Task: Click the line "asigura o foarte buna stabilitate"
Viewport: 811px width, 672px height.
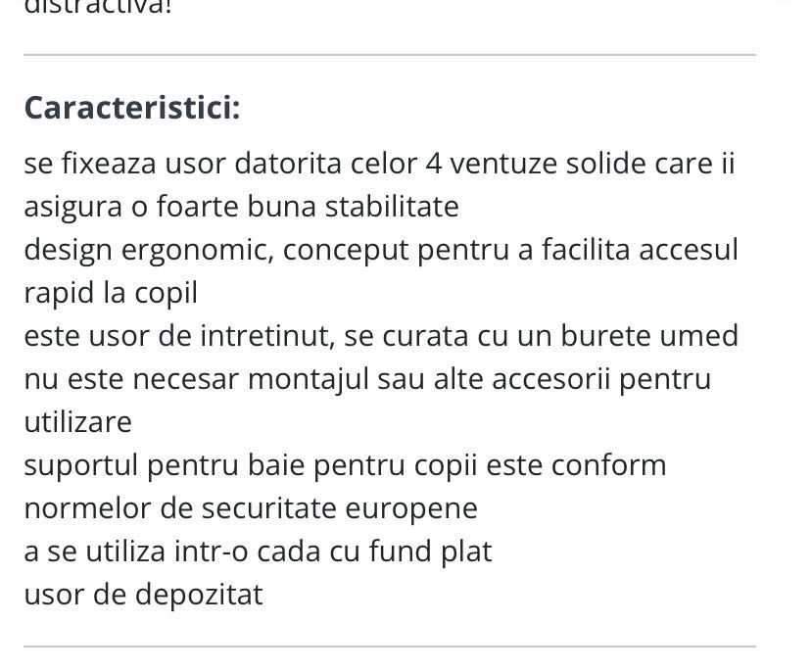Action: (241, 207)
